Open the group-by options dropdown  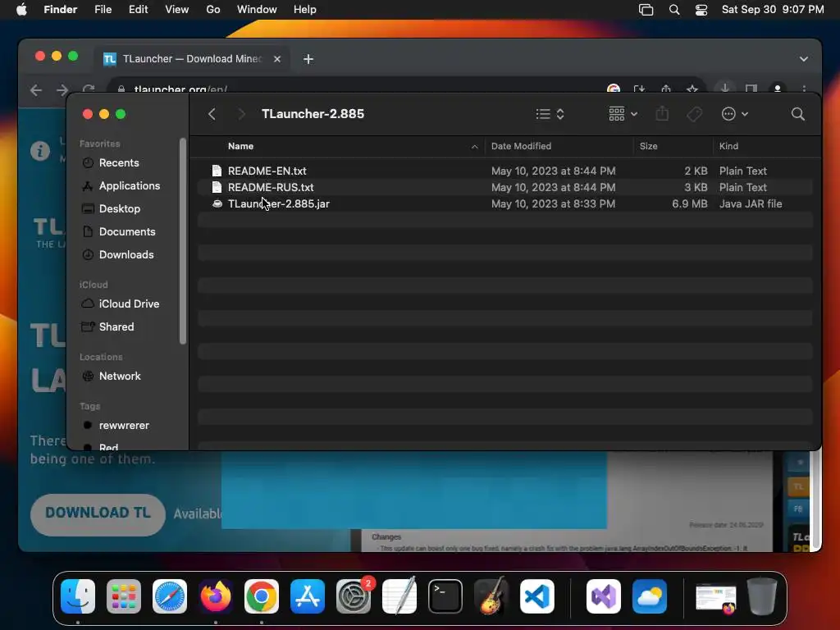pos(623,114)
